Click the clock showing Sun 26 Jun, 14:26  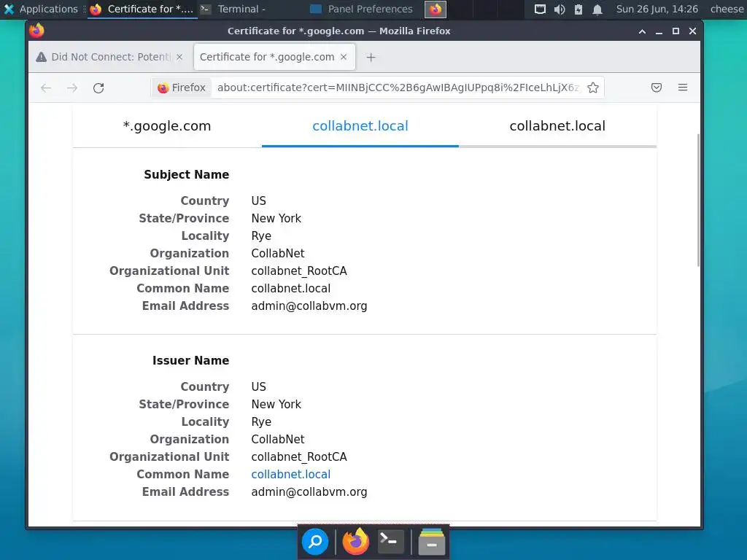(657, 9)
